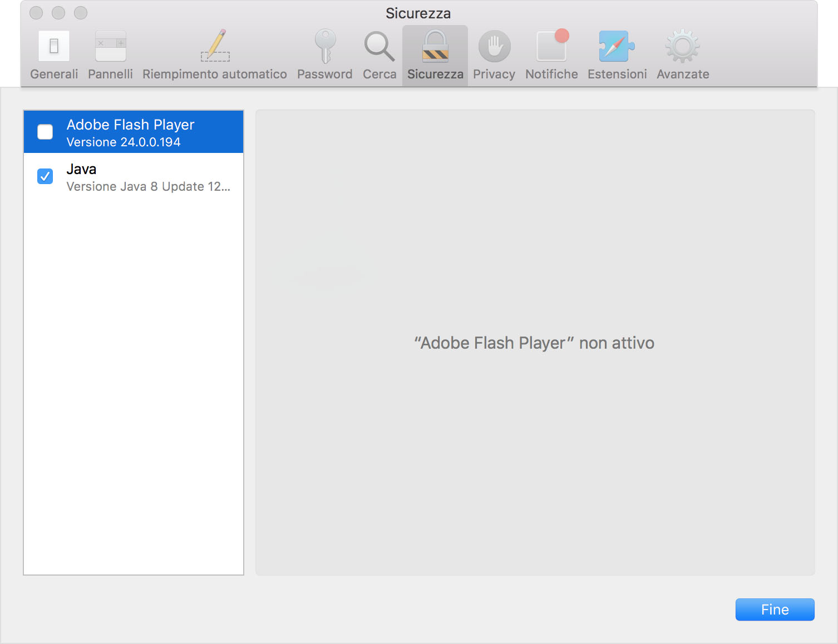Open the Estensioni puzzle icon
The width and height of the screenshot is (838, 644).
tap(617, 46)
